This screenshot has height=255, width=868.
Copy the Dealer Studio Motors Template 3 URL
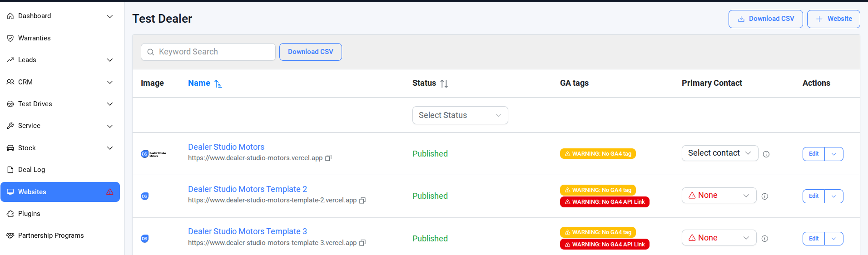click(362, 243)
